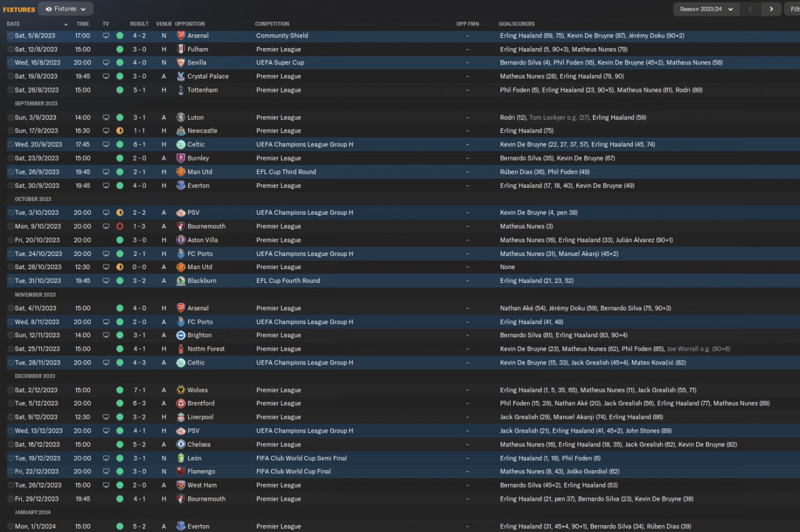Click the Brighton club badge

(181, 335)
